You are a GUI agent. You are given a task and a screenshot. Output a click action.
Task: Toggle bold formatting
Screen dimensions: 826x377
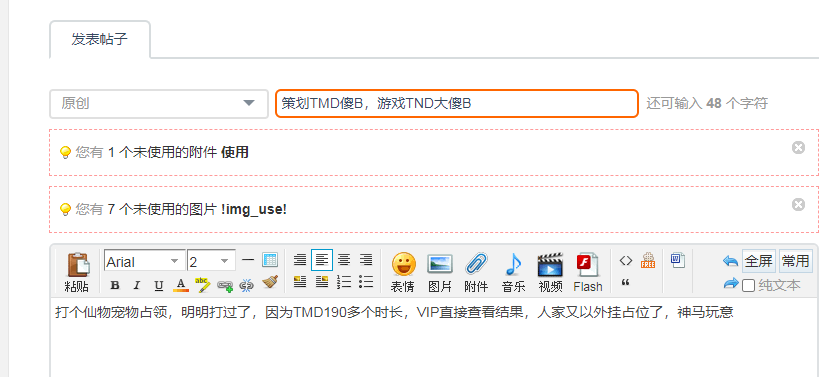pos(115,285)
